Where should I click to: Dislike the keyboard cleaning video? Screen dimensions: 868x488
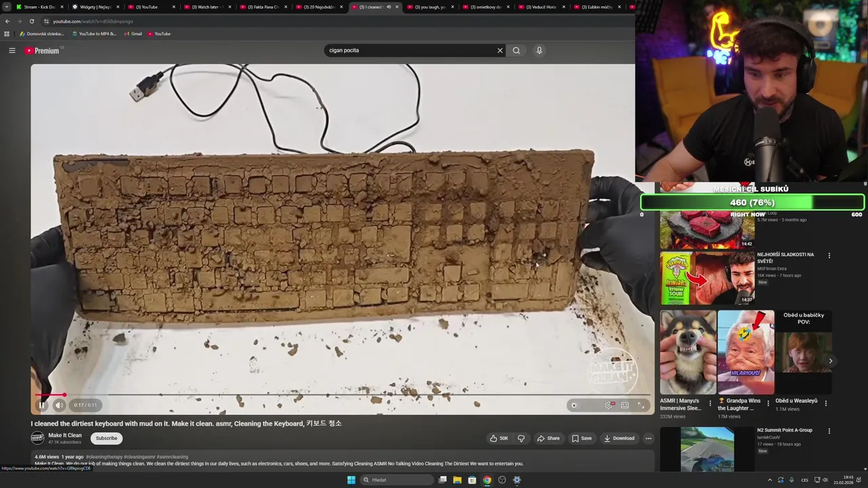(x=521, y=439)
